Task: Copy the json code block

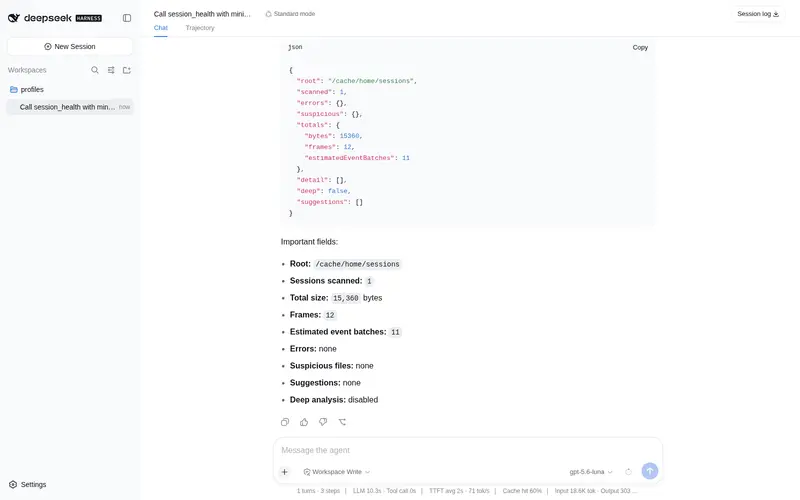Action: pyautogui.click(x=640, y=47)
